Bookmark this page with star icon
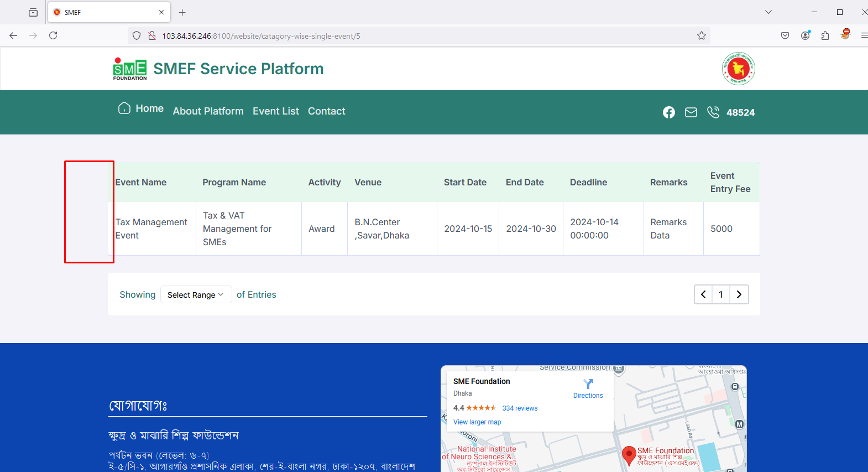 [702, 36]
